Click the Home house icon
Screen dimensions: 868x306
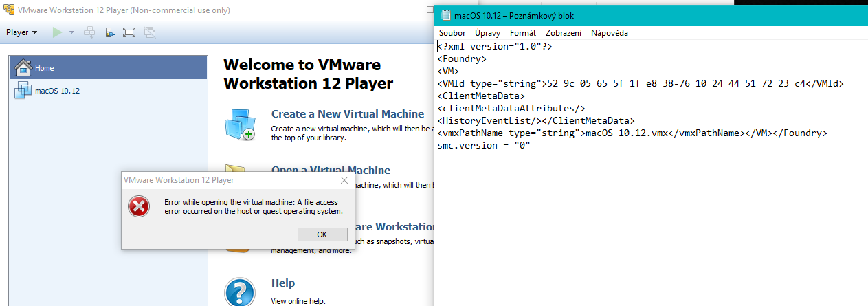click(x=23, y=67)
